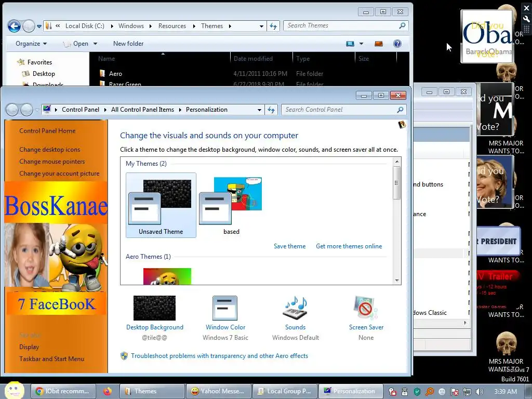Image resolution: width=532 pixels, height=399 pixels.
Task: Click the magnifier icon in Search Control Panel box
Action: [x=400, y=110]
